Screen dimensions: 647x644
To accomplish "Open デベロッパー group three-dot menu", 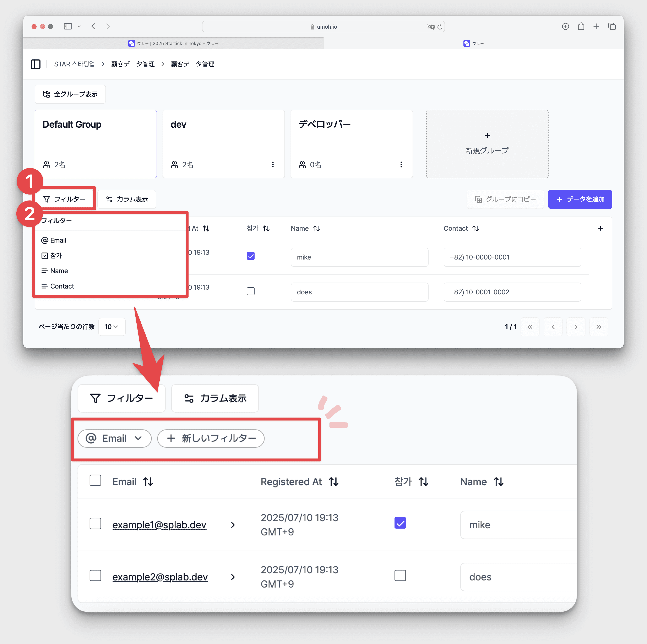I will 401,164.
